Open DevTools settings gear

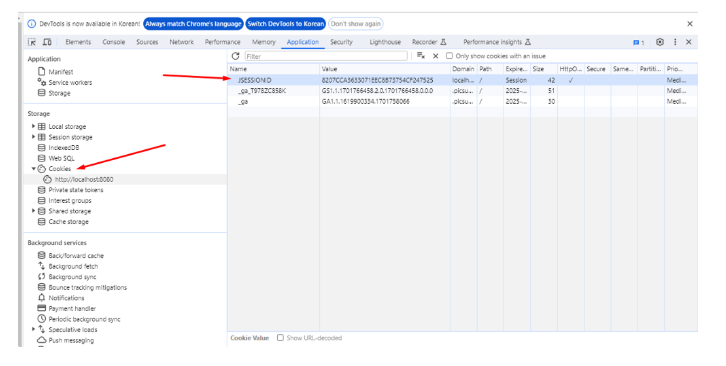pyautogui.click(x=660, y=42)
